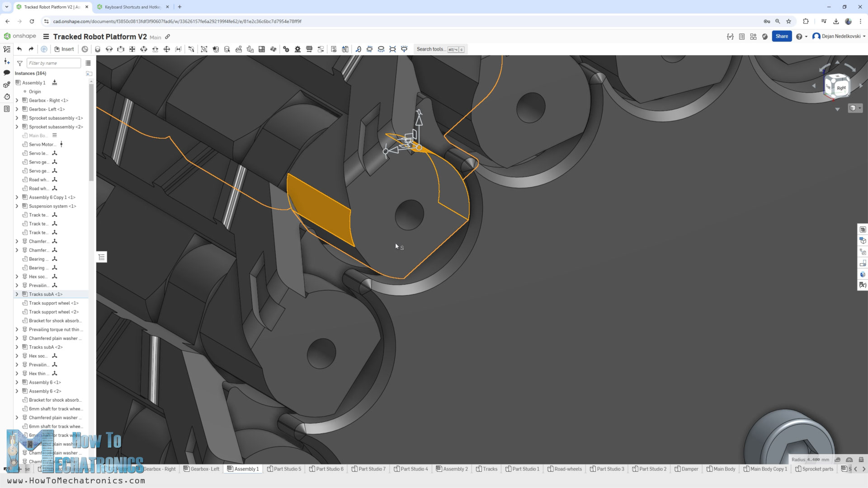Expand Tracks subA <1> in tree
The image size is (868, 488).
point(17,294)
